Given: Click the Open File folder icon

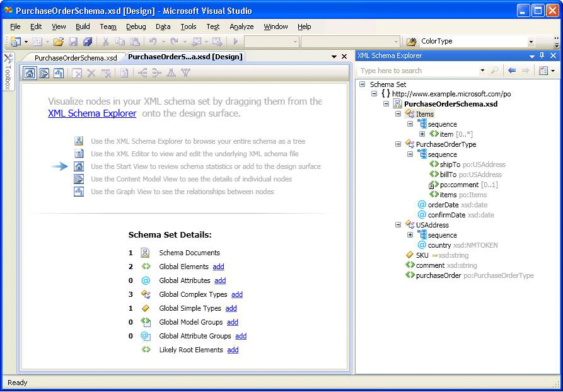Looking at the screenshot, I should 58,42.
